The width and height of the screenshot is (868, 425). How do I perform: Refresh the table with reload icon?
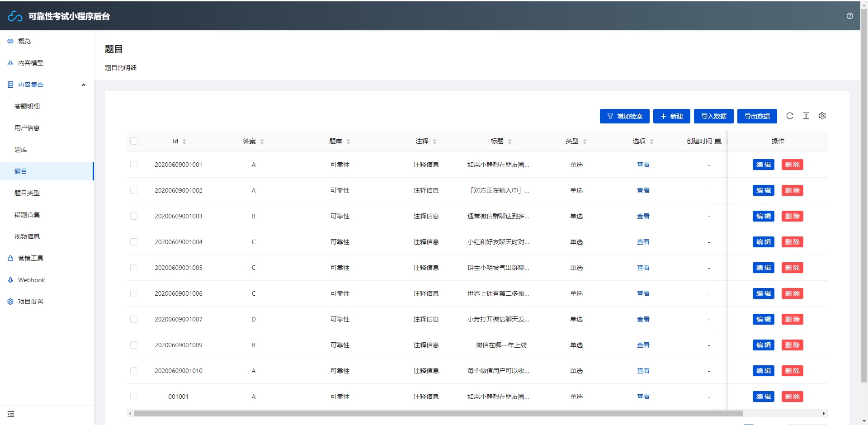point(790,116)
